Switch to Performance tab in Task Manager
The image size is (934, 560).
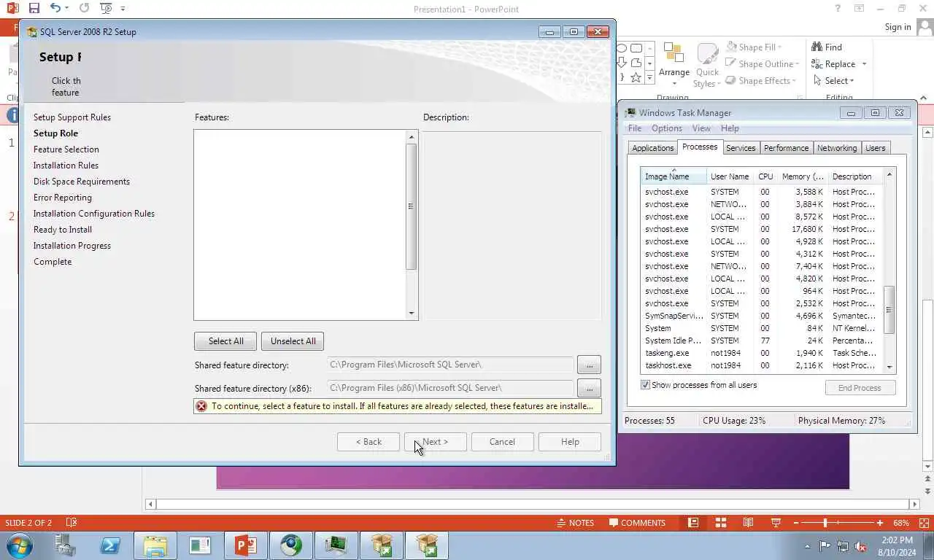pyautogui.click(x=786, y=148)
